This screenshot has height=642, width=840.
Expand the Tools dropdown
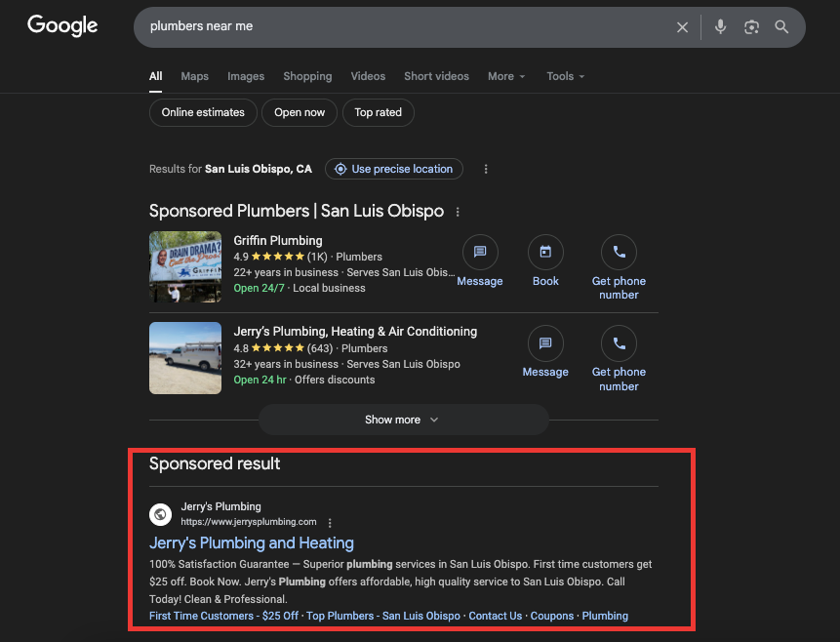pos(565,76)
